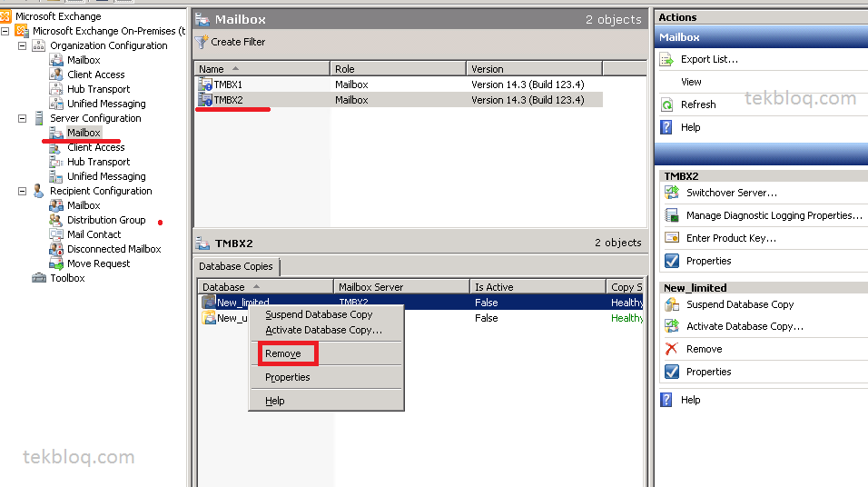The height and width of the screenshot is (487, 868).
Task: Collapse the Microsoft Exchange On-Premises tree node
Action: [5, 31]
